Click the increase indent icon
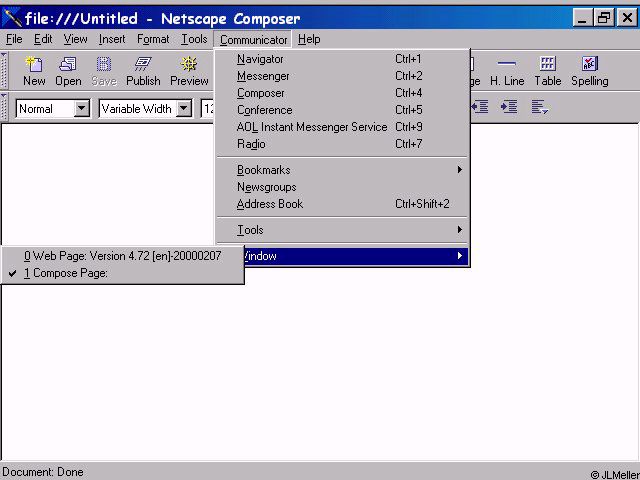Image resolution: width=640 pixels, height=480 pixels. (509, 107)
